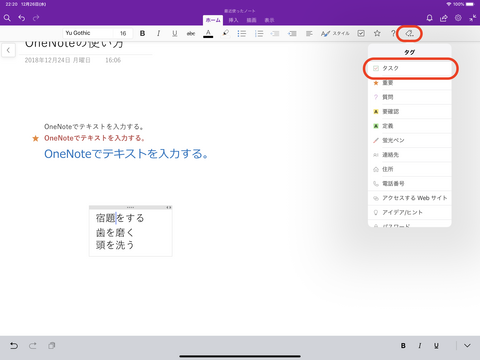Insert a numbered list
The height and width of the screenshot is (360, 480).
pyautogui.click(x=259, y=33)
